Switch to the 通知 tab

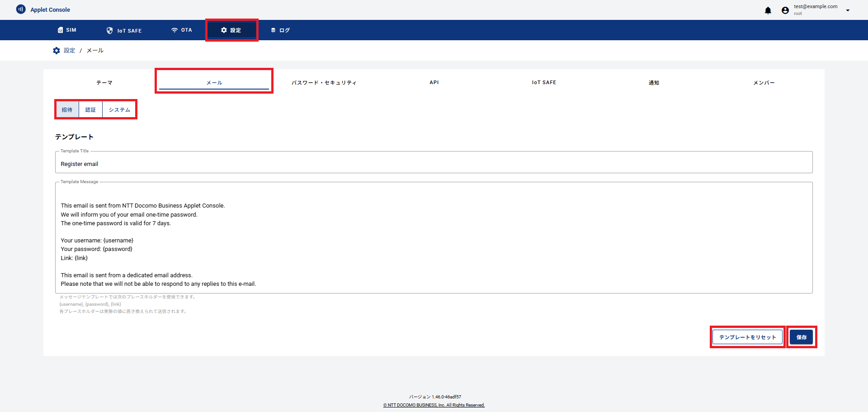coord(654,83)
